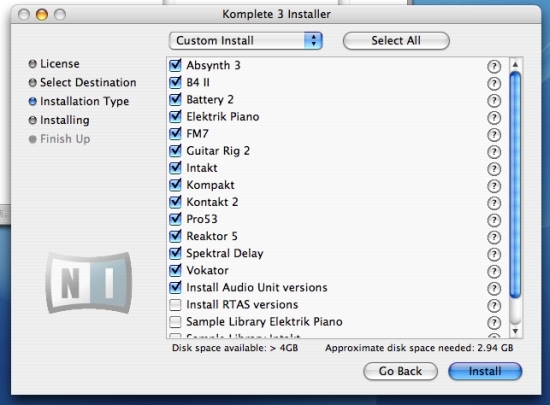Click the question mark beside FM7
This screenshot has height=405, width=550.
[x=494, y=135]
